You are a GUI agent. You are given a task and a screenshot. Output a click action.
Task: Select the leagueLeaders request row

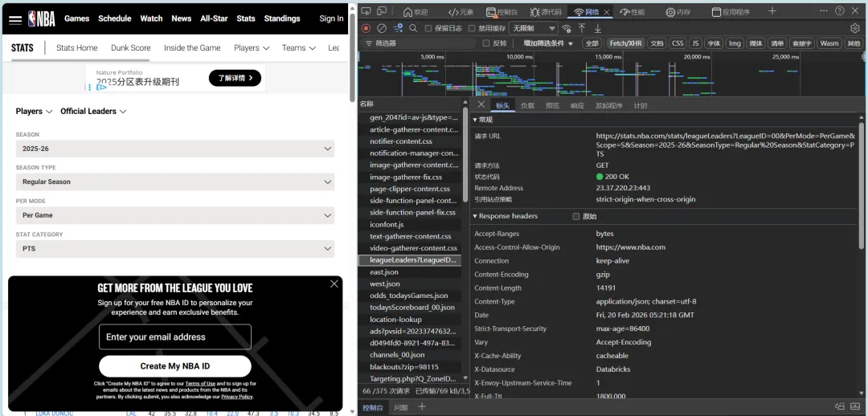click(x=410, y=260)
